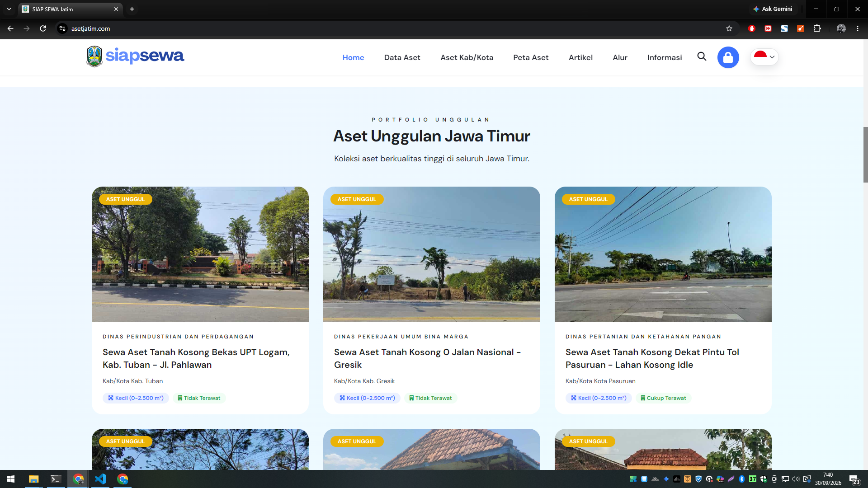Open Tanah Kosong Jalan Nasional Gresik listing

pos(427,358)
